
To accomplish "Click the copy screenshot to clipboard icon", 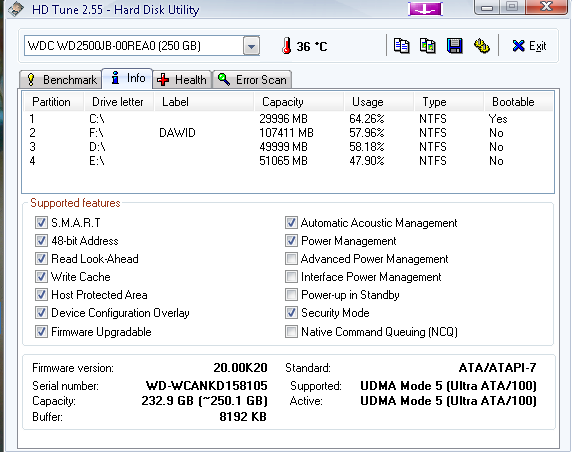I will (x=428, y=46).
